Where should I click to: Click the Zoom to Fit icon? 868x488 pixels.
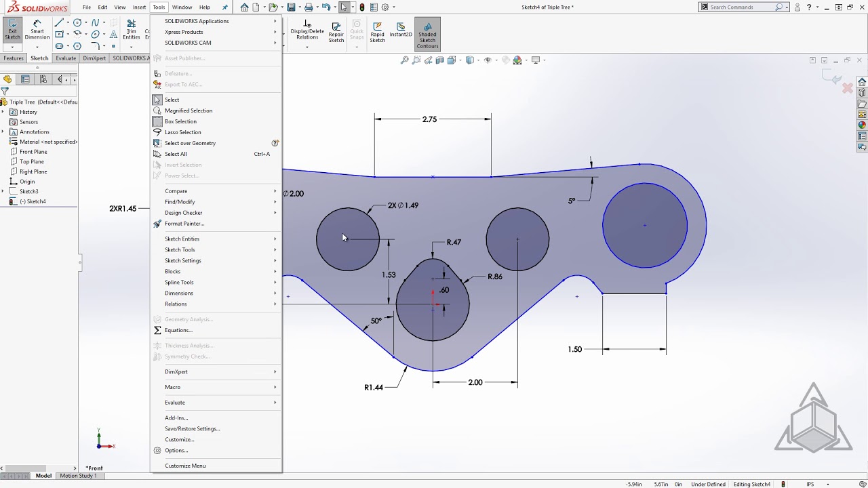tap(405, 60)
